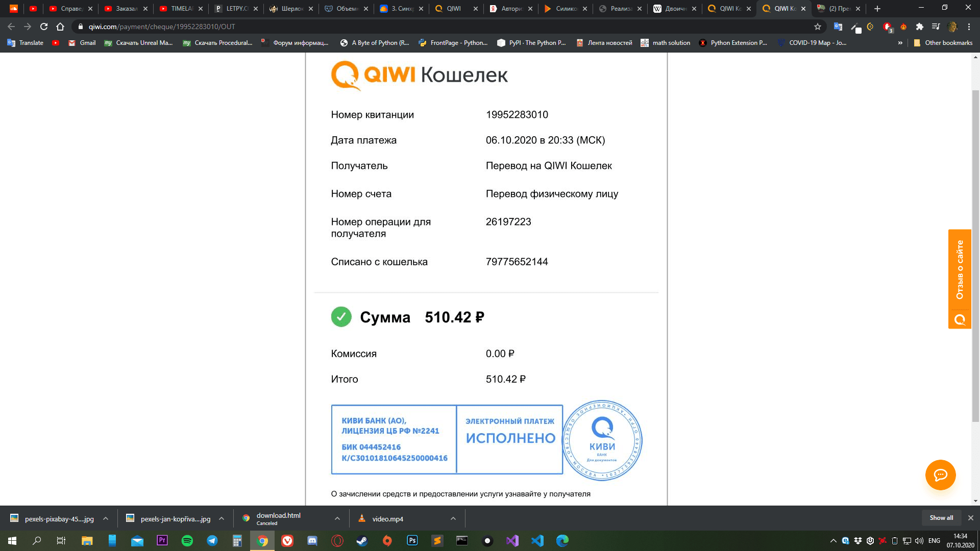Bookmark this page with the star icon
Viewport: 980px width, 551px height.
coord(818,27)
